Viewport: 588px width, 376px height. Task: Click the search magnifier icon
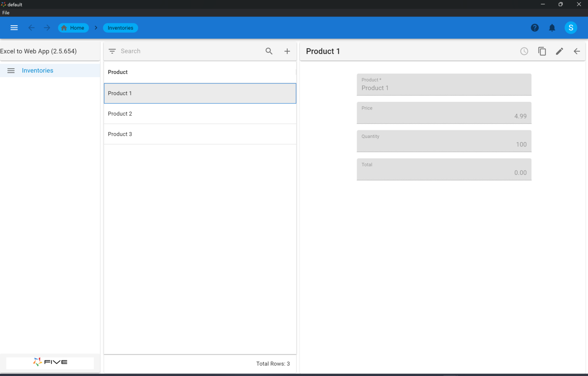point(269,51)
